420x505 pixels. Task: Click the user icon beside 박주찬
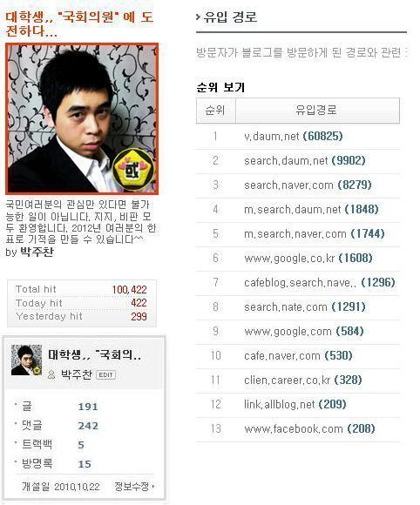51,374
